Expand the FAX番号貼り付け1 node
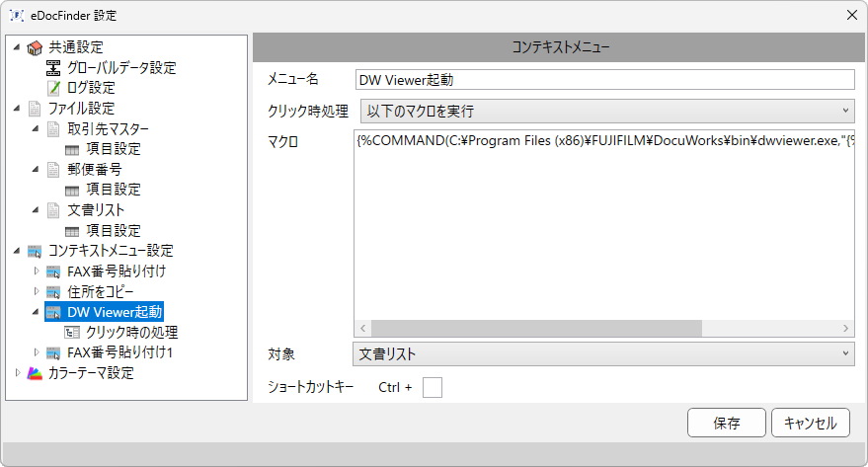Viewport: 868px width, 467px height. tap(37, 352)
